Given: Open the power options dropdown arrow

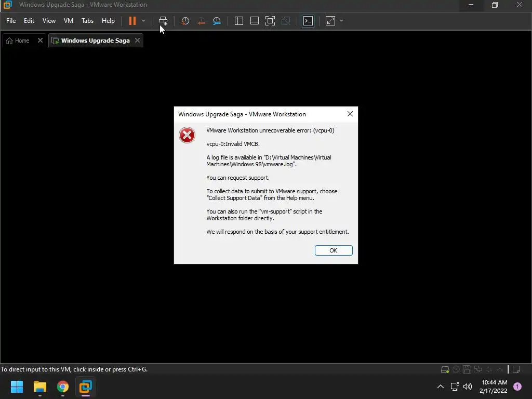Looking at the screenshot, I should pos(143,21).
